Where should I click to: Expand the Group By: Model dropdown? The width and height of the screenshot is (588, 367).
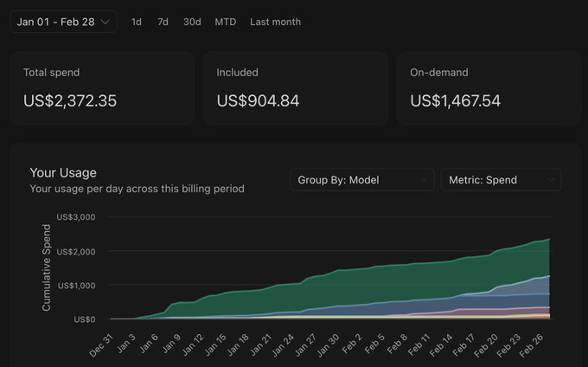pyautogui.click(x=361, y=180)
